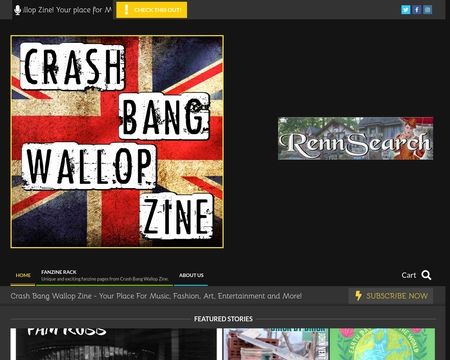Click the lightning bolt subscribe icon
This screenshot has width=450, height=360.
tap(358, 296)
